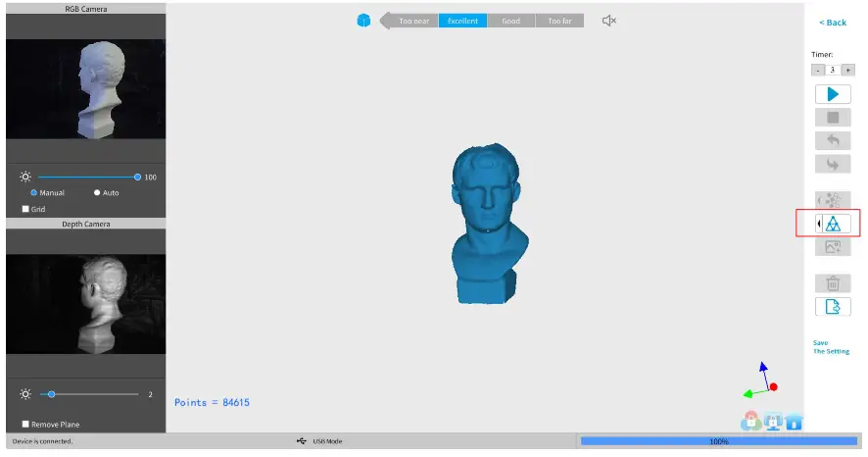This screenshot has width=868, height=457.
Task: Click the blue cube view icon
Action: [x=363, y=21]
